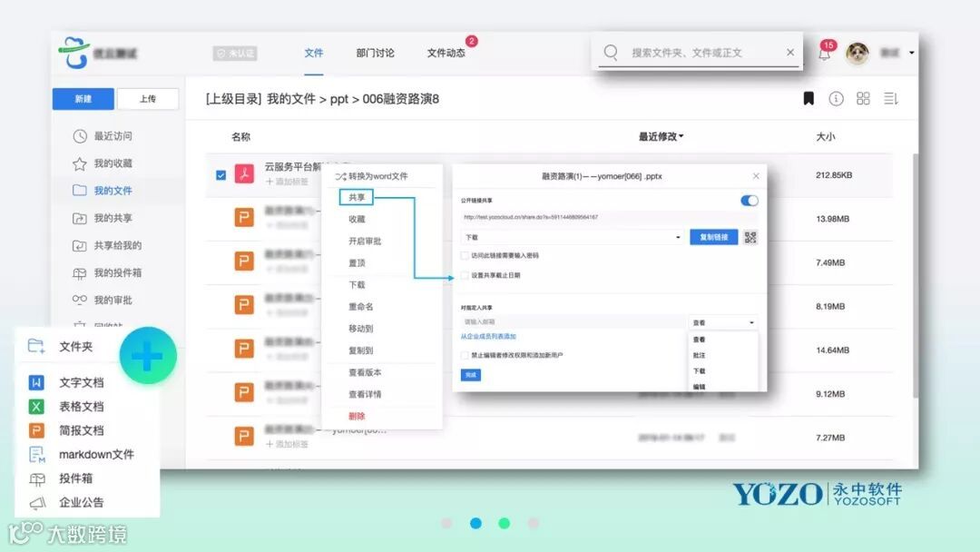
Task: Select the blue carousel page dot
Action: click(x=475, y=523)
